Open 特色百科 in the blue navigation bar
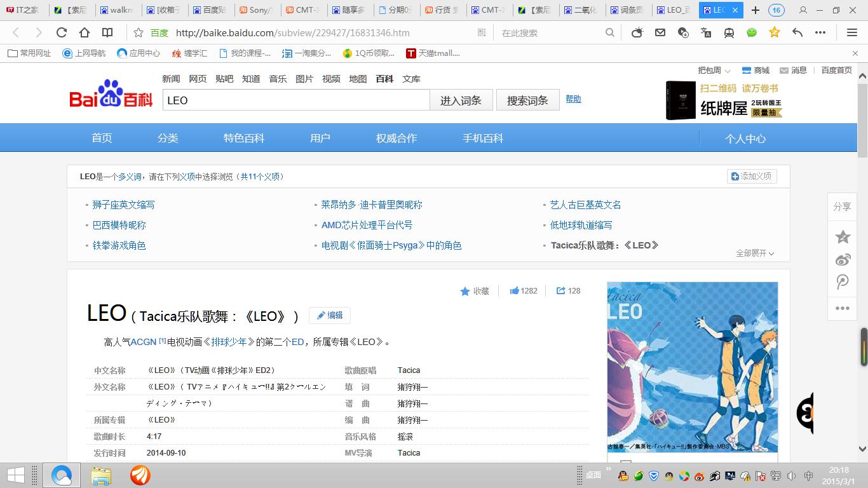Screen dimensions: 868x488 pyautogui.click(x=243, y=138)
